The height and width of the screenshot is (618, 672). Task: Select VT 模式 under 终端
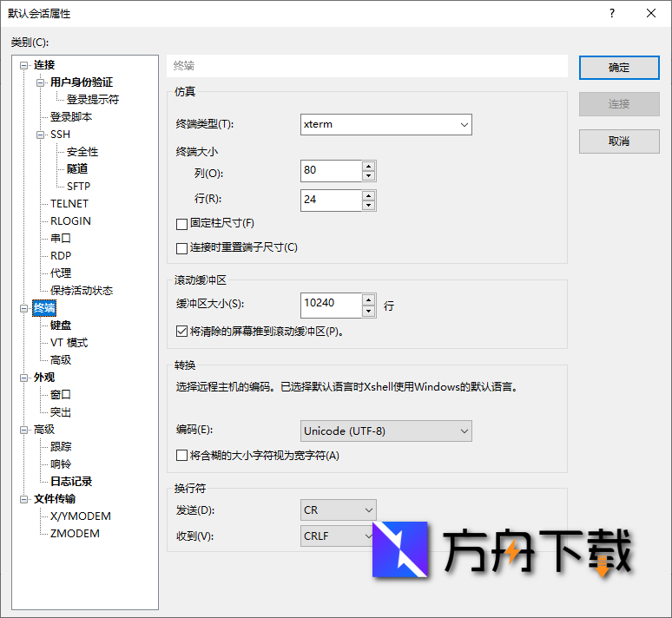coord(69,343)
